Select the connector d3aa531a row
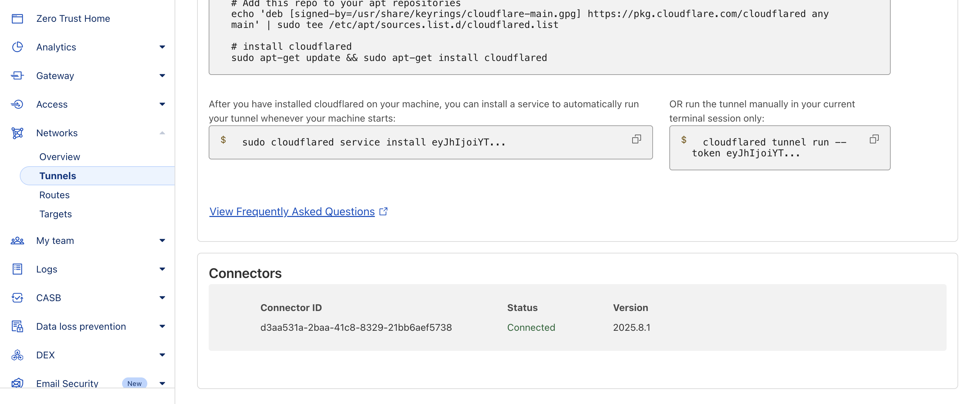The image size is (980, 404). (356, 328)
